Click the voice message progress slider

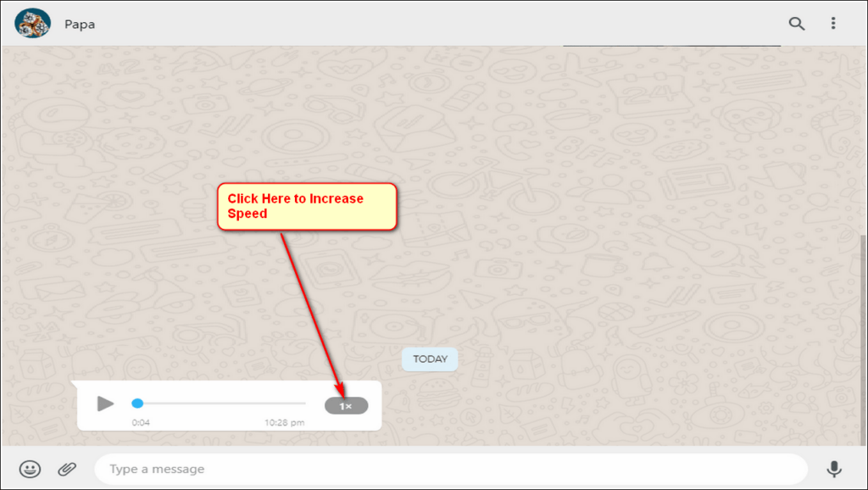[x=219, y=404]
